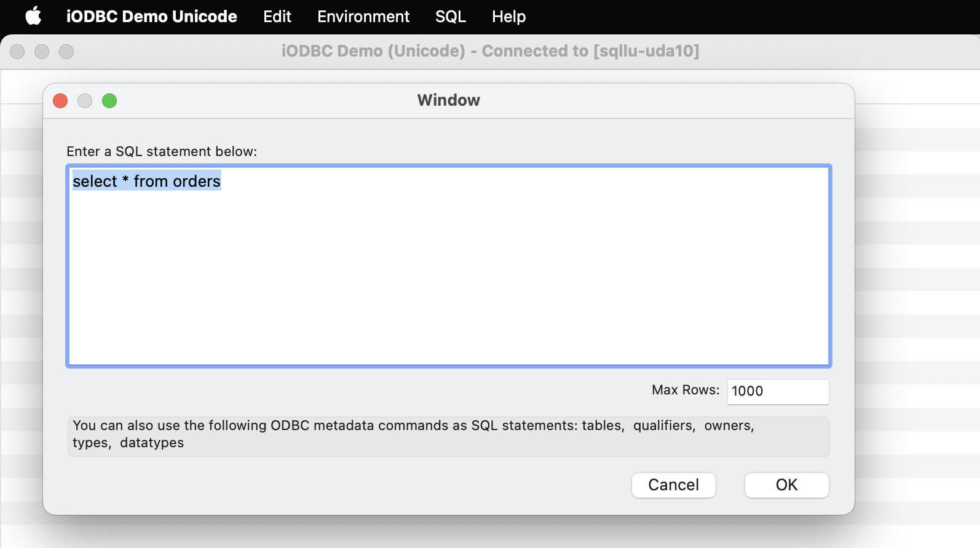Confirm the query with OK
The image size is (980, 548).
pyautogui.click(x=786, y=485)
